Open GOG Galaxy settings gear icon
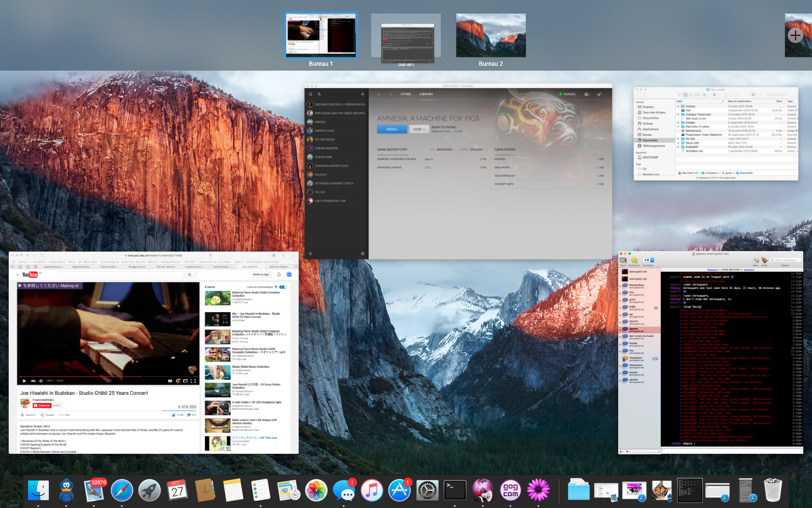The height and width of the screenshot is (508, 812). tap(362, 254)
